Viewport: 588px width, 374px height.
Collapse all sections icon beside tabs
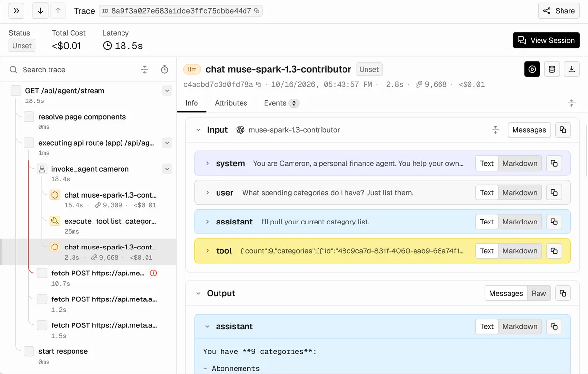(x=571, y=103)
